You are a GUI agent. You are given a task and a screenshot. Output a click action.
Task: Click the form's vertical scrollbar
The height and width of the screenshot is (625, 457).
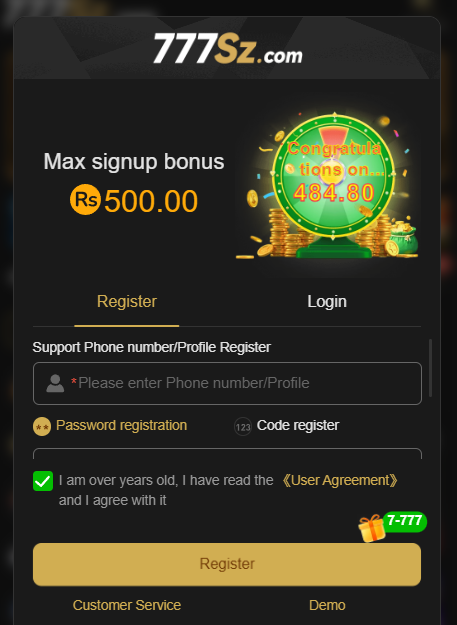(430, 368)
